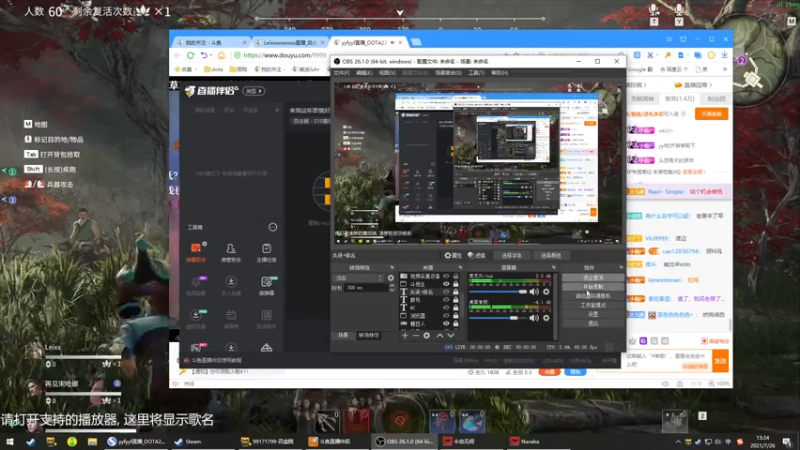
Task: Toggle visibility of 群号 source
Action: [446, 300]
